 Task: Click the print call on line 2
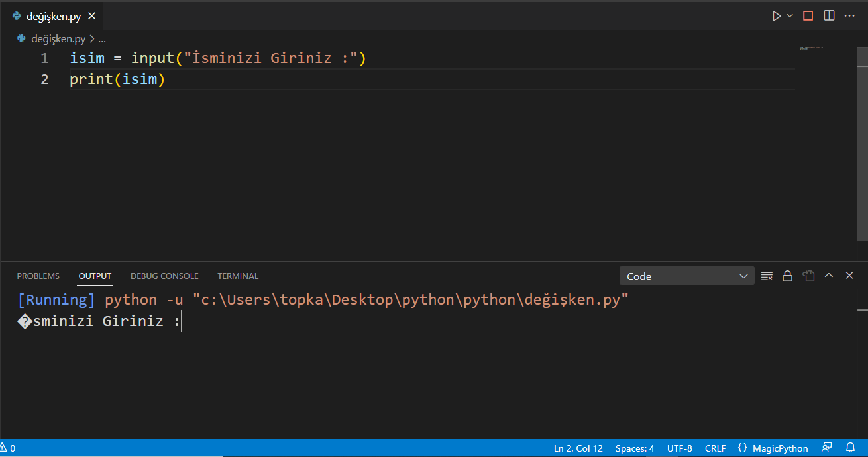91,79
